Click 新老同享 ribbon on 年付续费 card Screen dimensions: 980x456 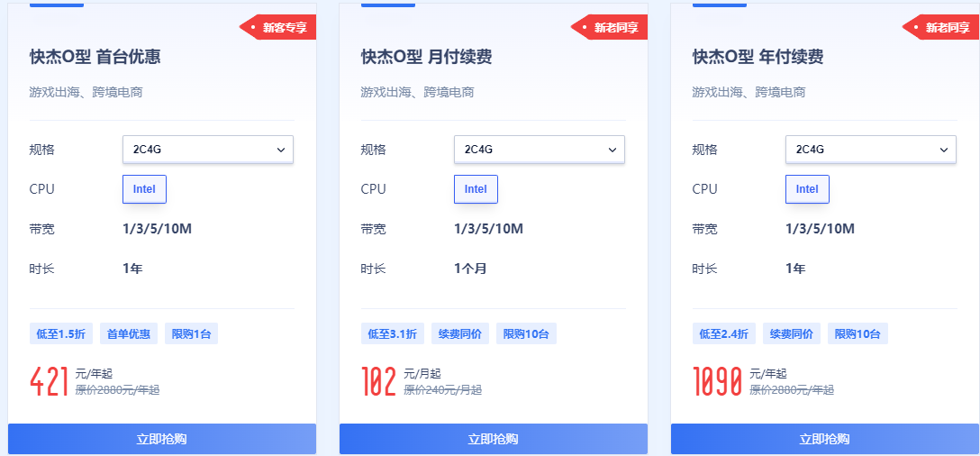946,28
